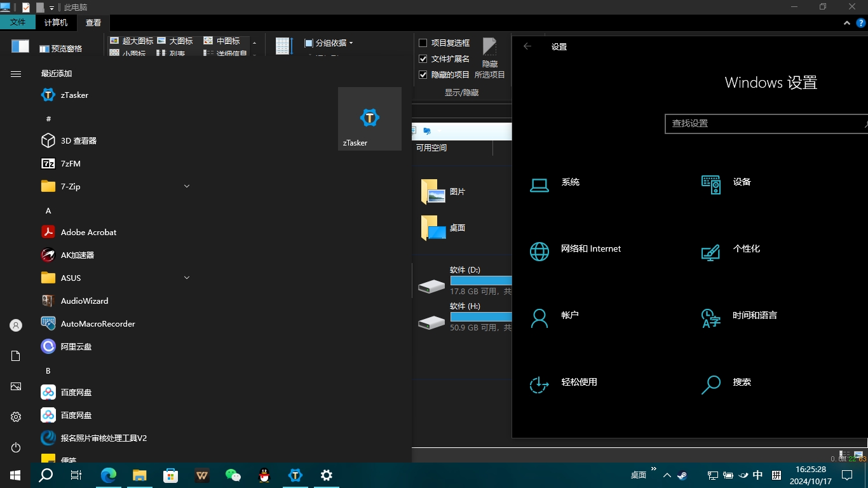Screen dimensions: 868x488
Task: Click the zTasker pinned tile
Action: point(369,119)
